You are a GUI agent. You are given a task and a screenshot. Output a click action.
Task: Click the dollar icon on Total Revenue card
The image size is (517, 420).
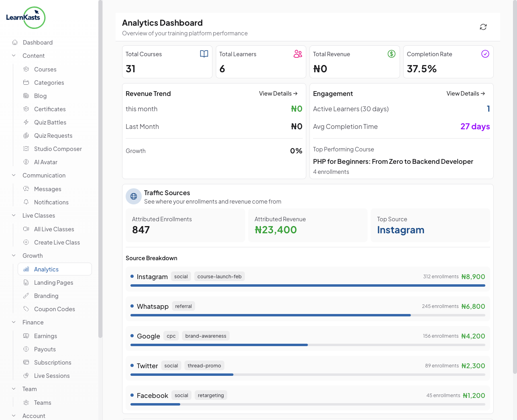392,53
